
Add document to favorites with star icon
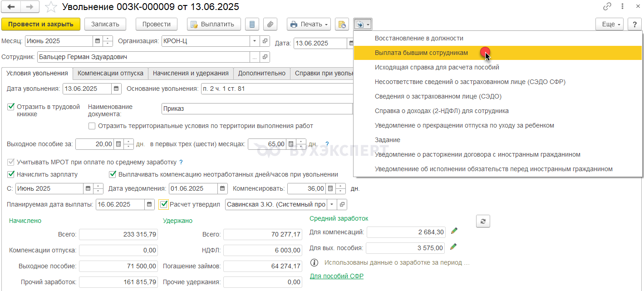[51, 7]
